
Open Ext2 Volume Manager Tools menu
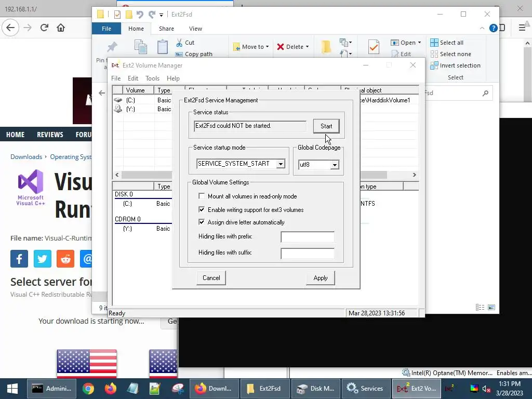tap(152, 78)
